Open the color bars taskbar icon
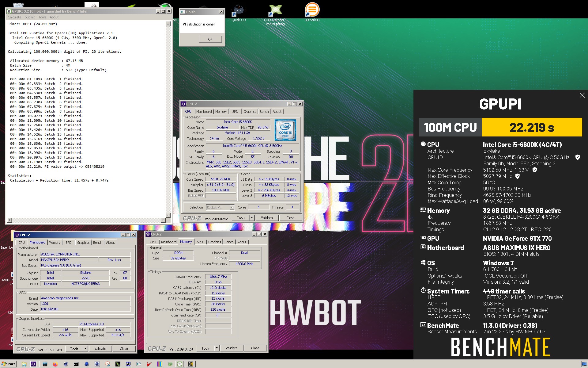This screenshot has width=588, height=368. click(x=159, y=364)
